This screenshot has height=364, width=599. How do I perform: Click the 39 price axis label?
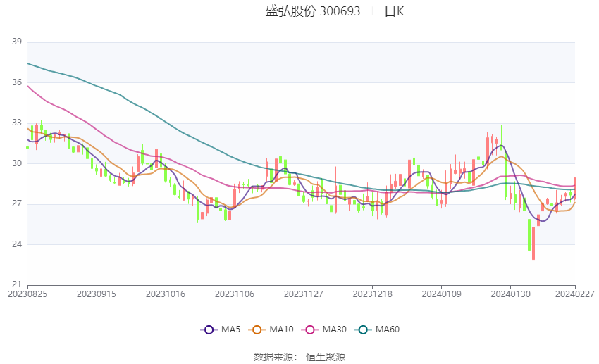point(17,42)
